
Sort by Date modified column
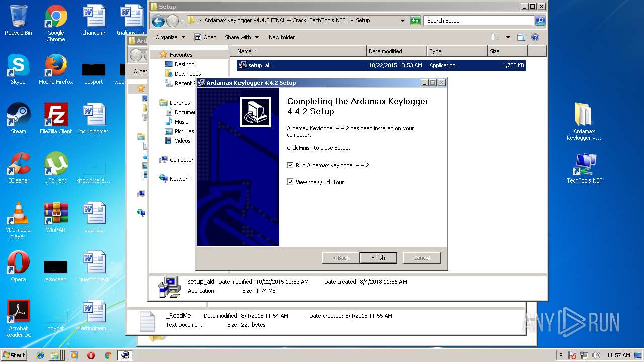[x=397, y=51]
